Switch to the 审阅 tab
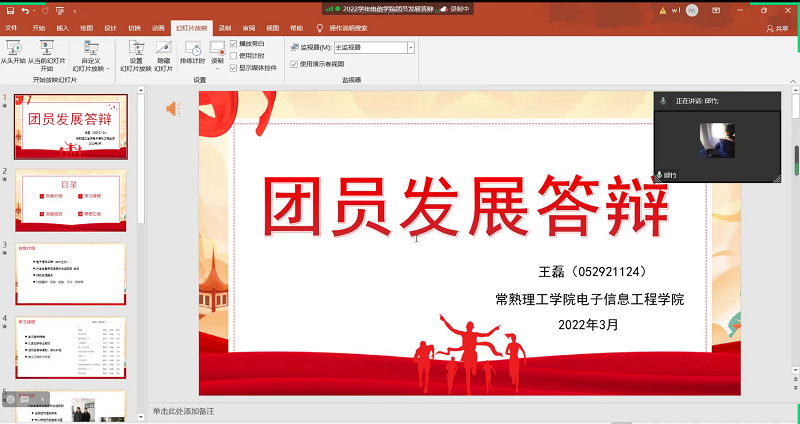 248,28
